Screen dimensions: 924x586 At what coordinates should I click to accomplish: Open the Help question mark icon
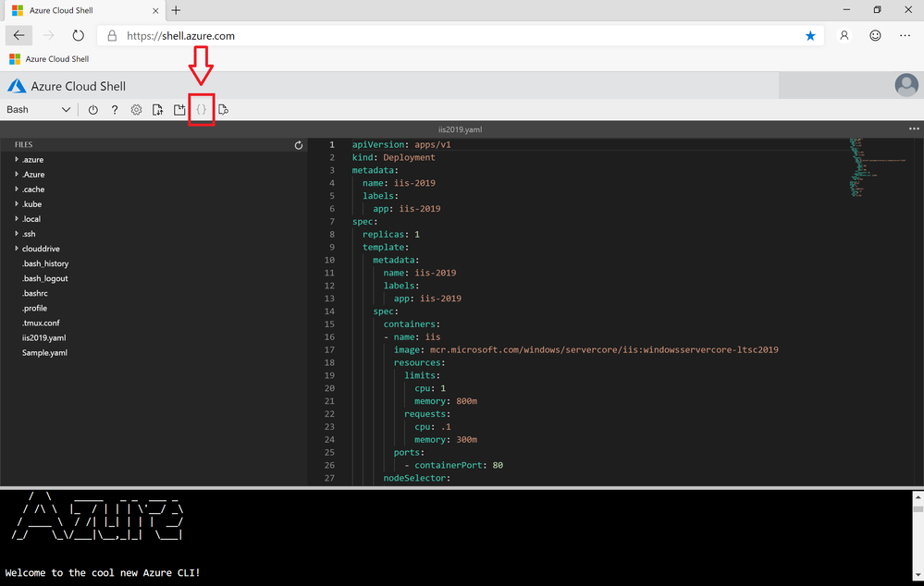coord(115,110)
